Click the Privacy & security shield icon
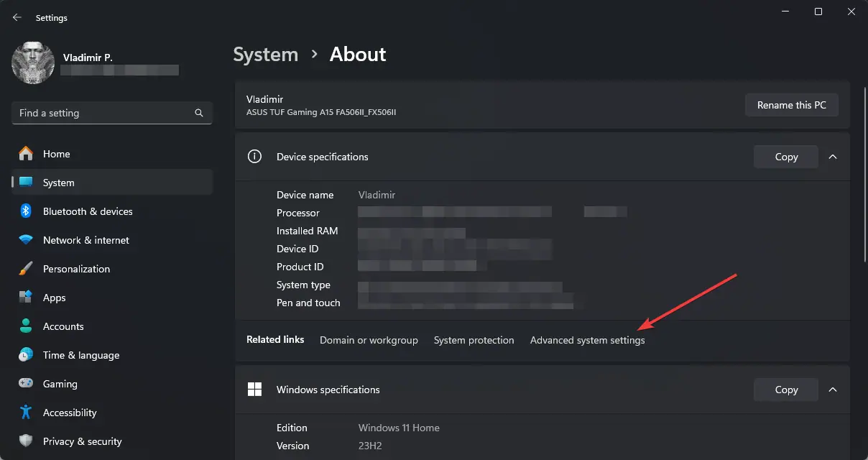This screenshot has height=460, width=868. pyautogui.click(x=26, y=441)
